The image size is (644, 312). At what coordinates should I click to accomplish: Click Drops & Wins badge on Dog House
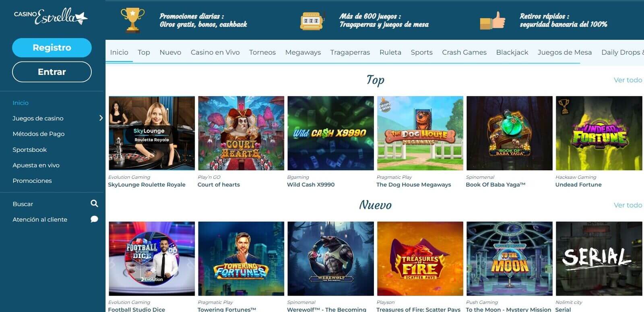(385, 106)
